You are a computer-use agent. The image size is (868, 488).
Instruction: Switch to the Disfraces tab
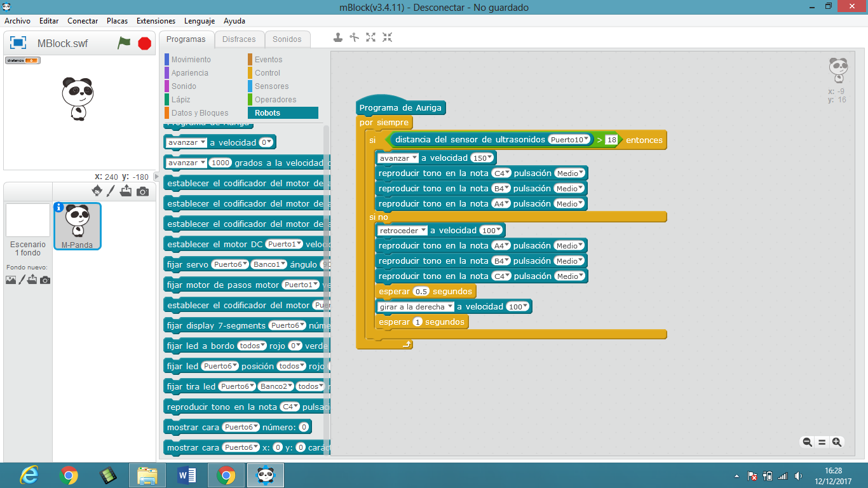click(239, 39)
